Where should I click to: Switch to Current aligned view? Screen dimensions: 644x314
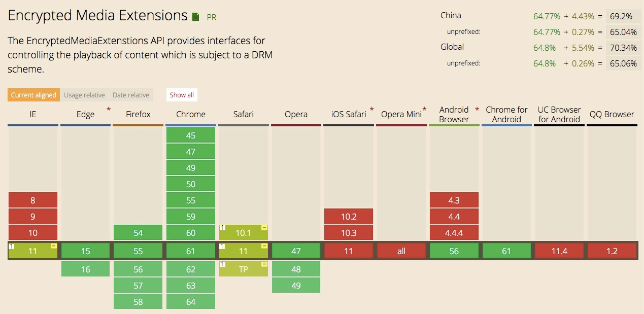pyautogui.click(x=33, y=95)
